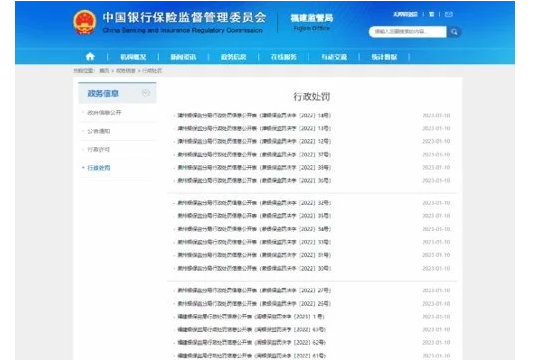Image resolution: width=534 pixels, height=364 pixels.
Task: Click the 无障碍浏览 accessibility link
Action: click(405, 14)
